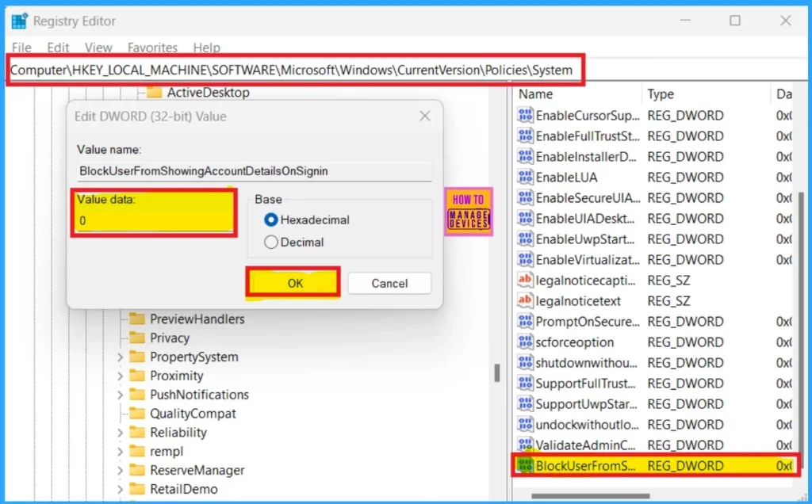Open the File menu

click(x=21, y=47)
